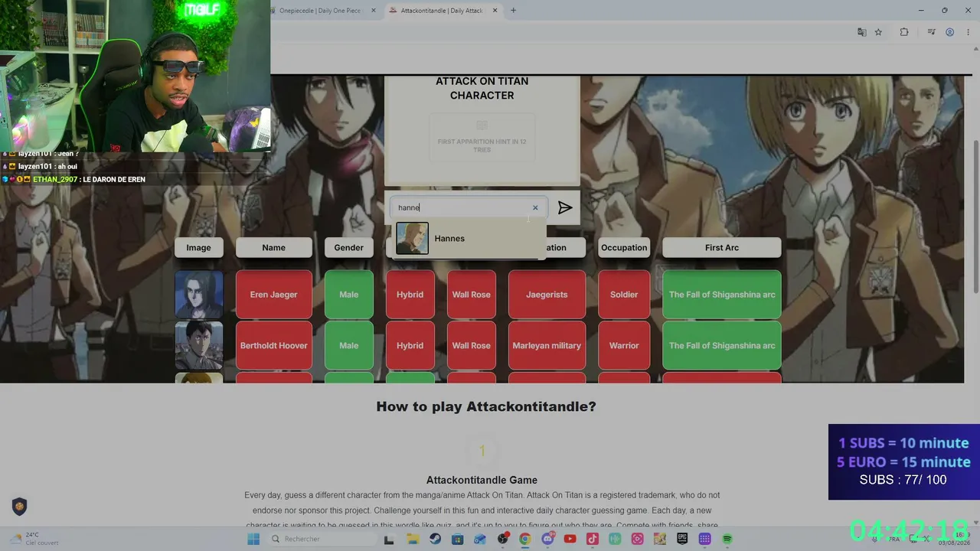Image resolution: width=980 pixels, height=551 pixels.
Task: Choose Hannes from the suggestion list
Action: click(x=469, y=238)
